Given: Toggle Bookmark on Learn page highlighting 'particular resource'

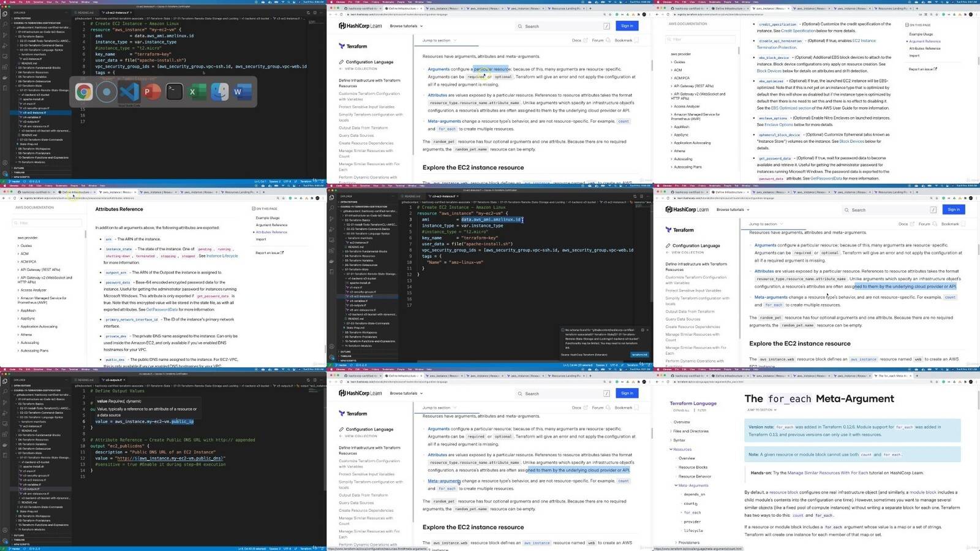Looking at the screenshot, I should click(x=626, y=40).
